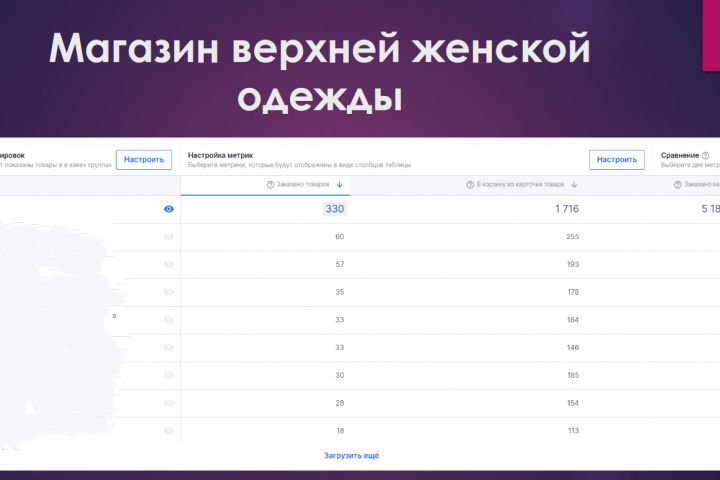Image resolution: width=720 pixels, height=480 pixels.
Task: Click cell value 178
Action: (573, 292)
